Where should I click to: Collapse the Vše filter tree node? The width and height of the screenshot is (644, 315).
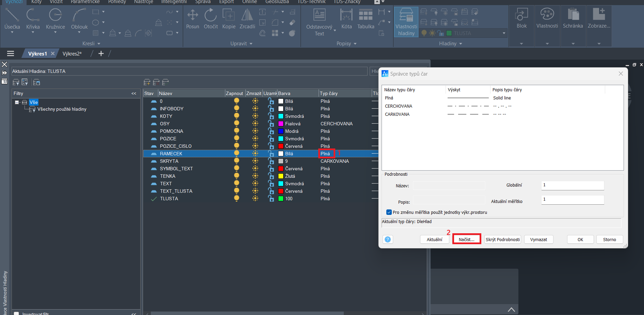(17, 102)
